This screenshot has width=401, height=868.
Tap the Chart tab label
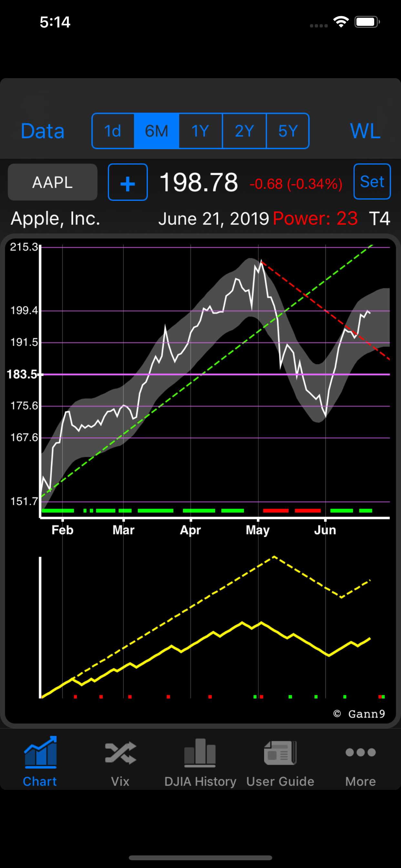tap(40, 781)
